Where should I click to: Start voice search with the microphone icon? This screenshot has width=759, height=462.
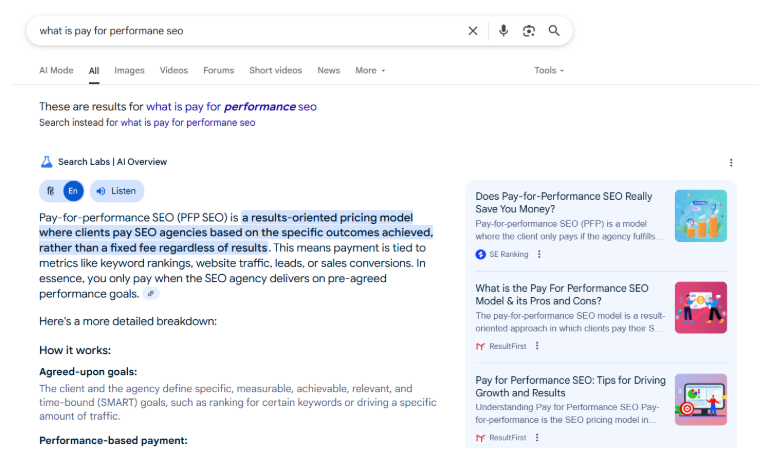[x=504, y=31]
